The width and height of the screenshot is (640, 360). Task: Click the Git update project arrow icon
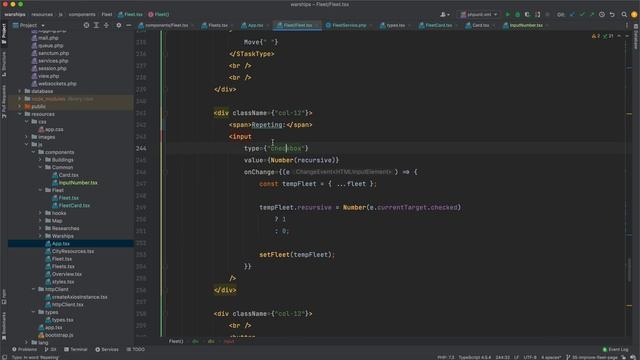tap(572, 14)
